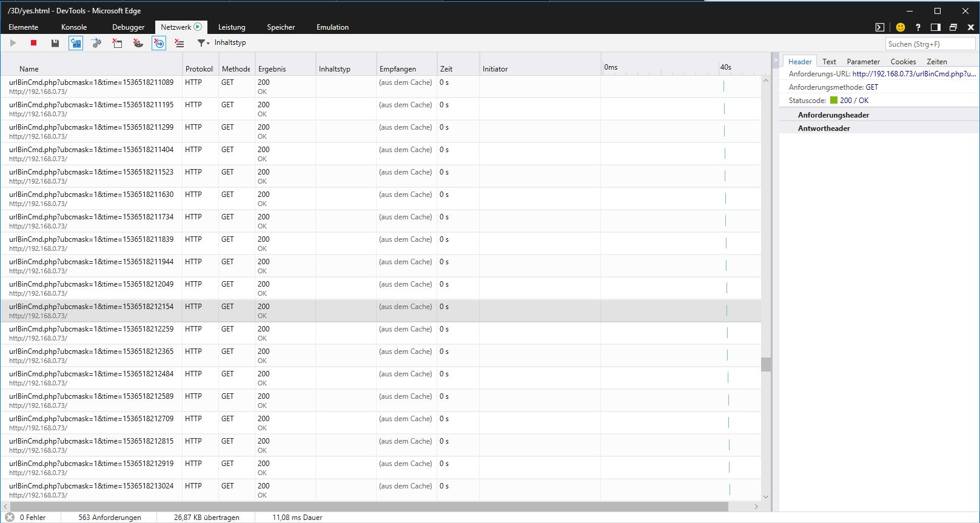The width and height of the screenshot is (980, 523).
Task: Click '26,87 KB übertragen' in the status bar
Action: tap(206, 518)
